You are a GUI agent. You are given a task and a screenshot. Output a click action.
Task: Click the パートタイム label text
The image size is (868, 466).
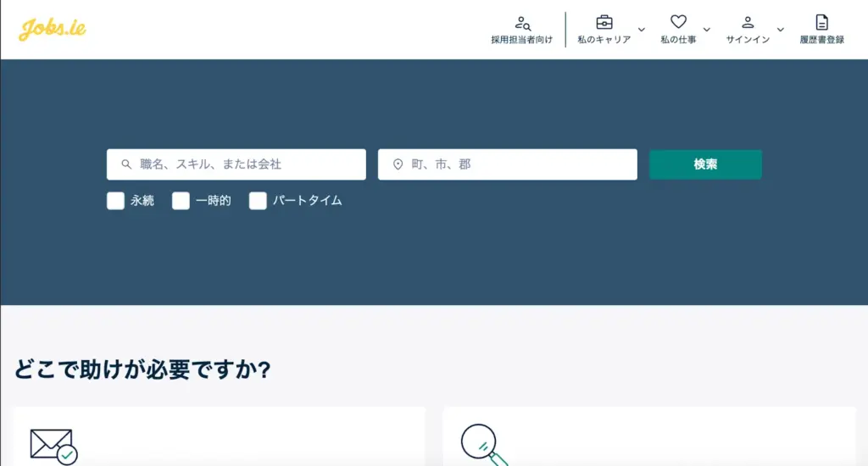pyautogui.click(x=307, y=201)
